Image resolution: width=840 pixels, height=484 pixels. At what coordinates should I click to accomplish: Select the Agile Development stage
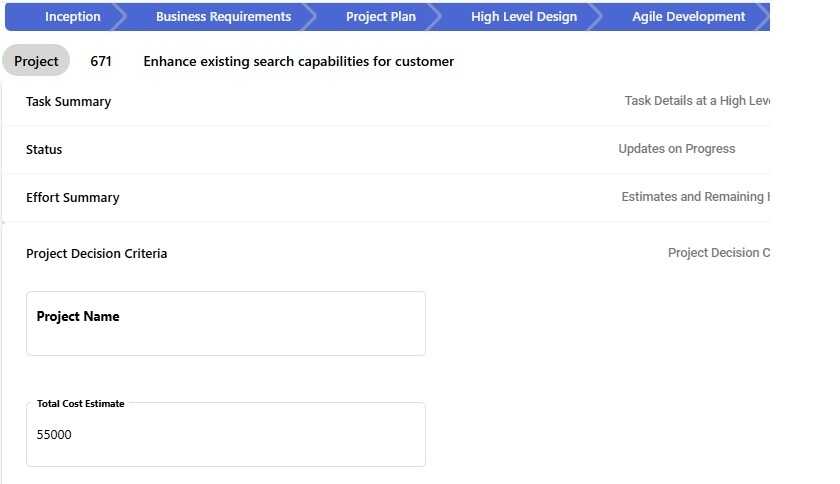pos(688,17)
